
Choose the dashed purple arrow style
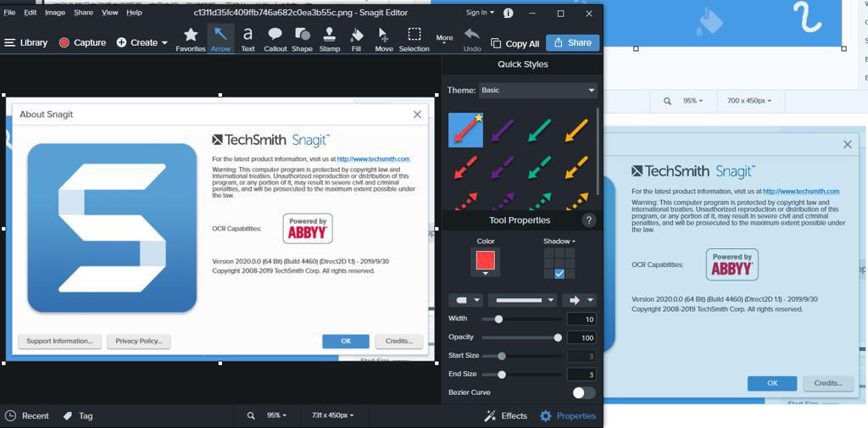pos(503,167)
